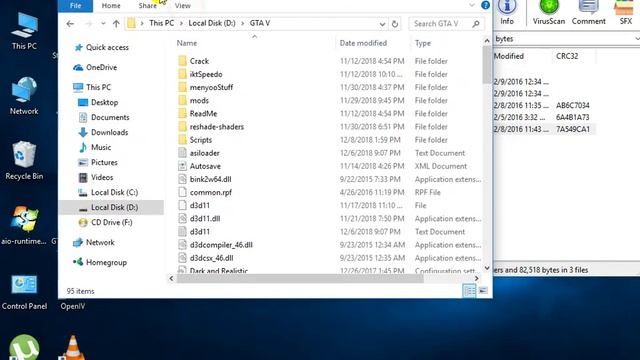Open the This PC desktop icon
Image resolution: width=640 pixels, height=360 pixels.
[24, 31]
